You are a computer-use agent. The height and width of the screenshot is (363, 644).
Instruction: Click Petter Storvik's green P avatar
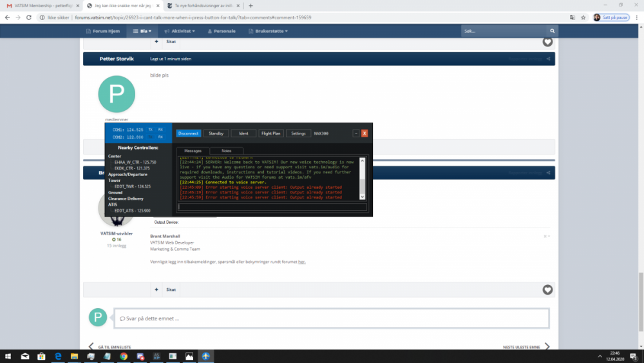tap(117, 94)
